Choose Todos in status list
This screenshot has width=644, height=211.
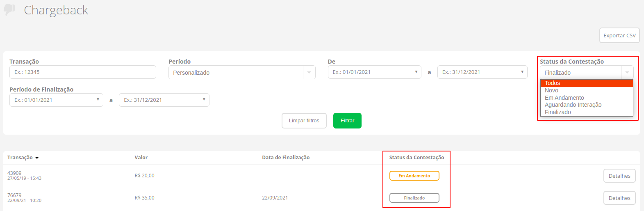click(x=587, y=83)
